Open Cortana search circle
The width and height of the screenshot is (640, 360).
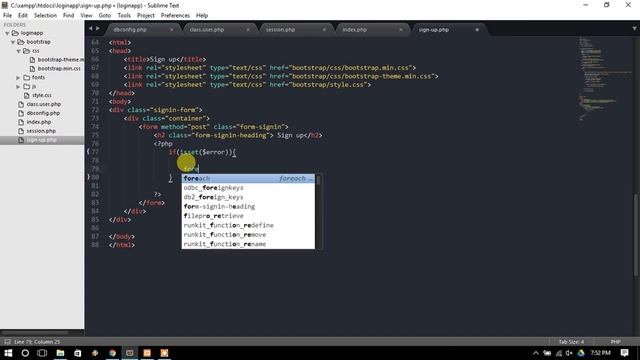tap(25, 353)
